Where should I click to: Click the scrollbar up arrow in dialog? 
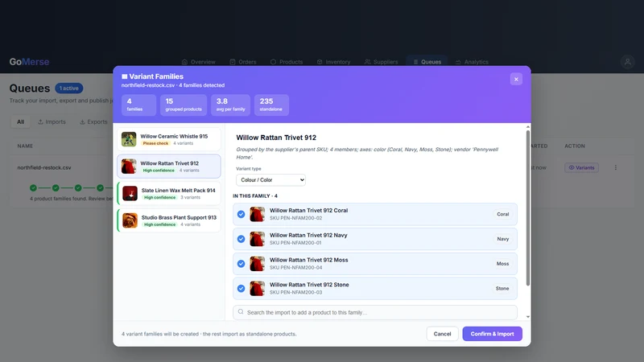coord(528,127)
